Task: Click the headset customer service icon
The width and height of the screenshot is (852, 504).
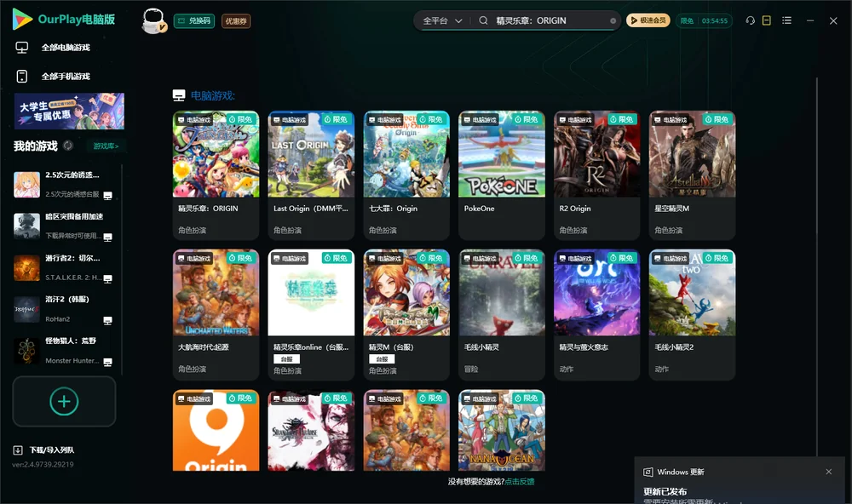Action: (750, 20)
